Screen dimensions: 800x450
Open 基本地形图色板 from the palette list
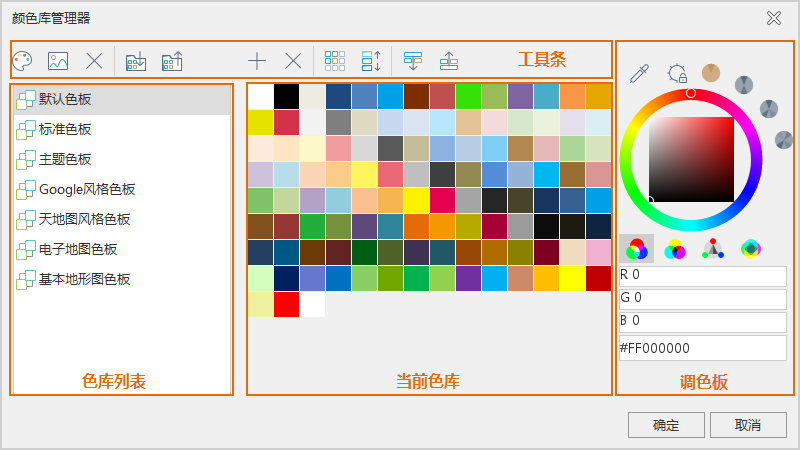click(x=84, y=279)
